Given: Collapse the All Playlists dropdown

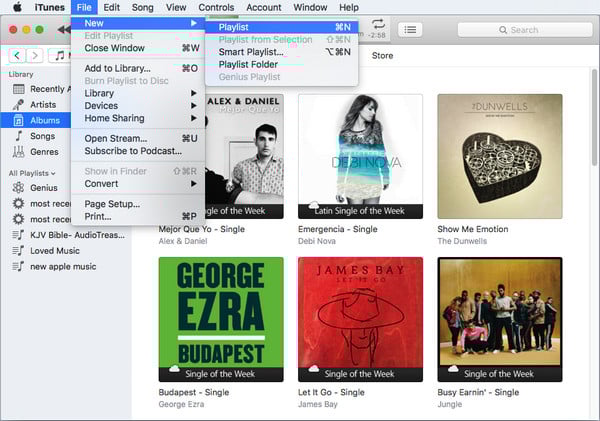Looking at the screenshot, I should [32, 173].
